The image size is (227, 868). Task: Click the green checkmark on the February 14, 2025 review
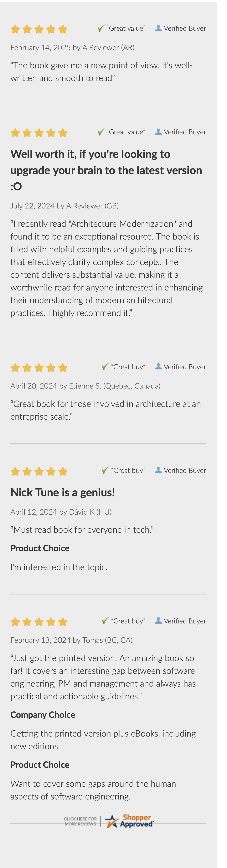coord(101,28)
